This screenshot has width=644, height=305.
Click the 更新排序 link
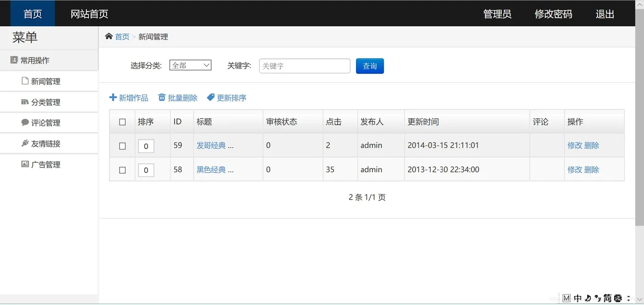click(231, 98)
